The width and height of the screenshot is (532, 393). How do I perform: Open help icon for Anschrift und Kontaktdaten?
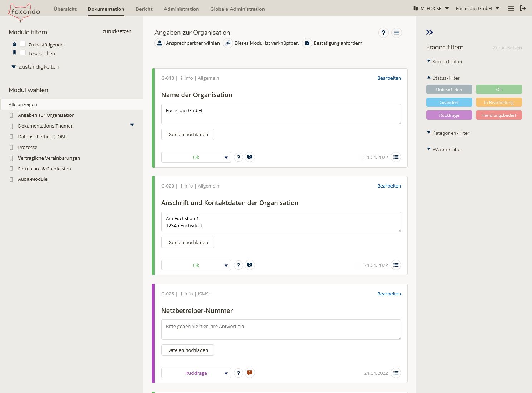(x=238, y=265)
